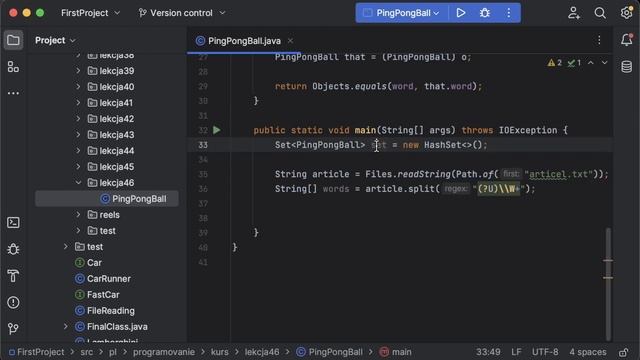The height and width of the screenshot is (360, 640).
Task: Open the Problems tool window
Action: coord(13,302)
